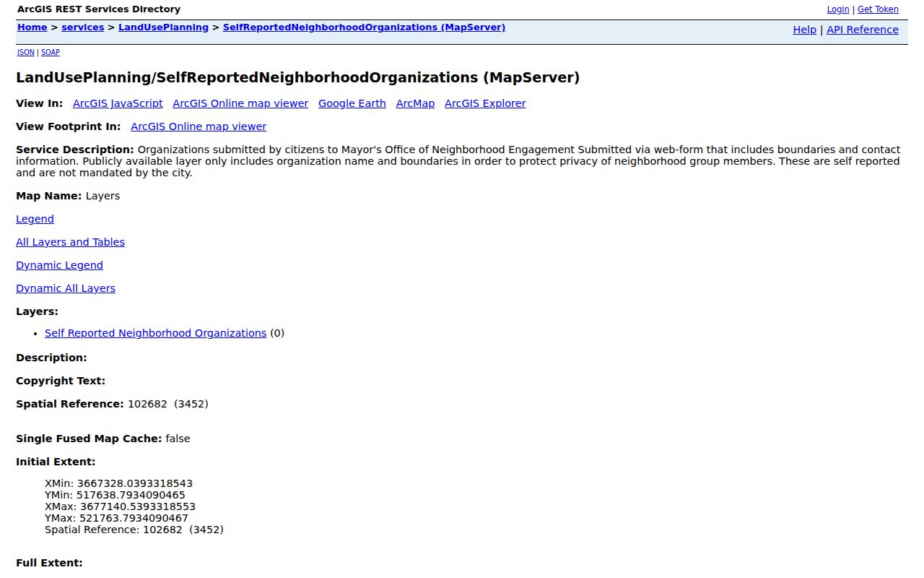Open the Help link

(x=804, y=30)
